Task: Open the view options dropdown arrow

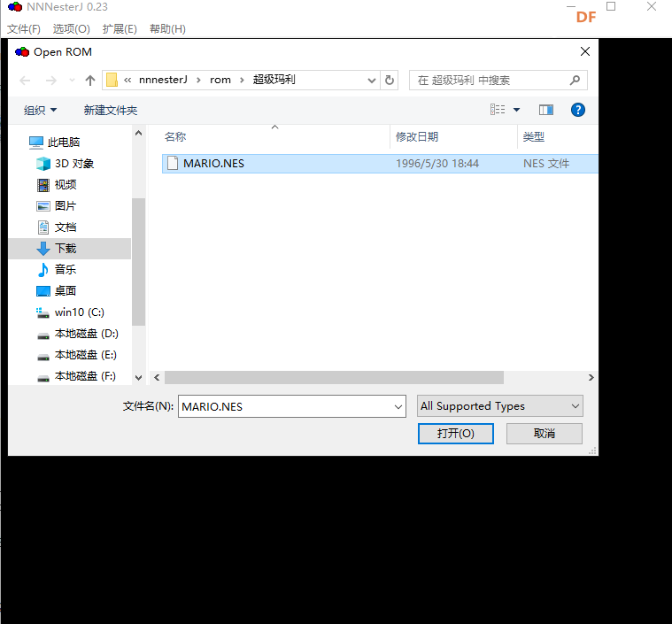Action: pos(517,110)
